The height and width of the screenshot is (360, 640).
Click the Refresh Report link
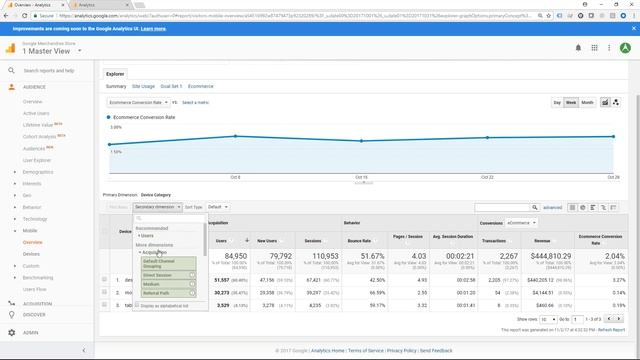coord(611,330)
